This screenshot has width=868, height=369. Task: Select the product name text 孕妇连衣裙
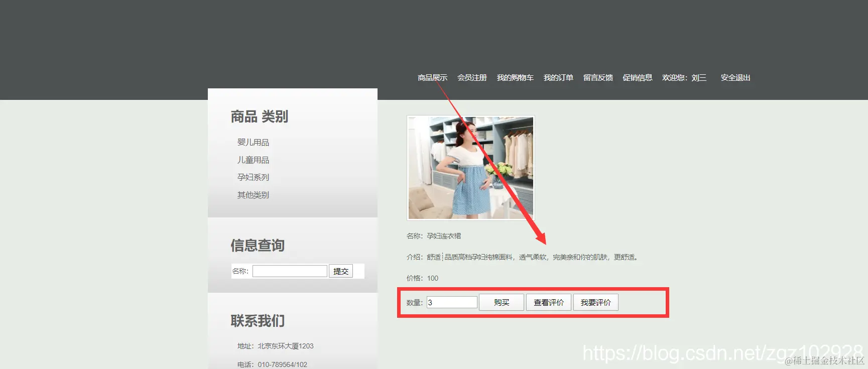(x=444, y=236)
